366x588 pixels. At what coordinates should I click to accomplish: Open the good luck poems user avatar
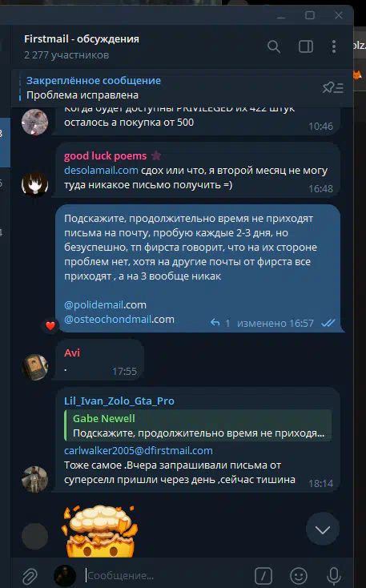click(x=35, y=184)
